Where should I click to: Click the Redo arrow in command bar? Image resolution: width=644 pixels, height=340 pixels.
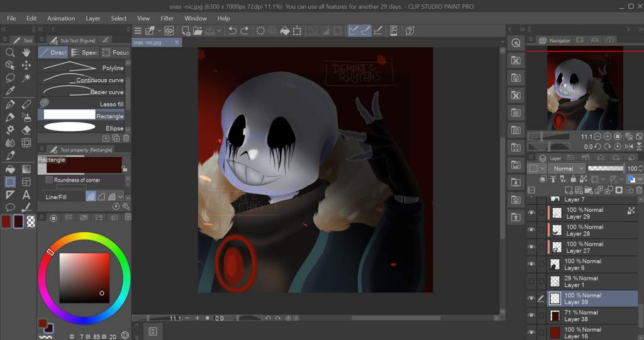click(245, 31)
